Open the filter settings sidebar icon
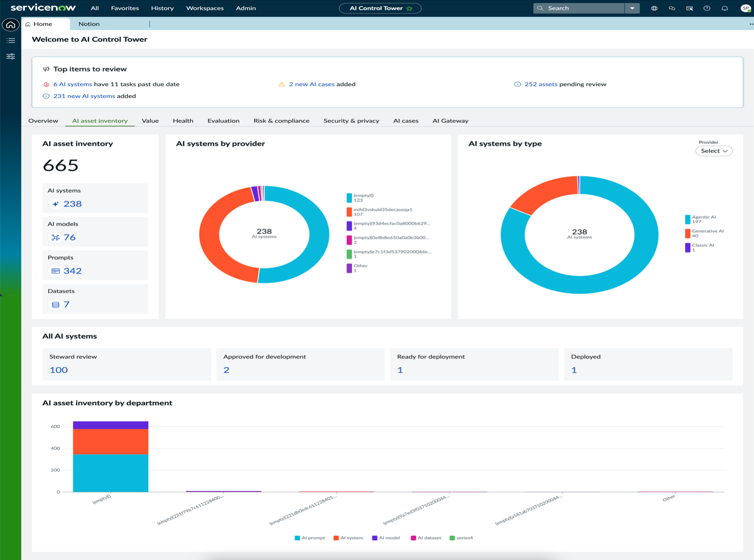Viewport: 754px width, 560px height. click(11, 57)
